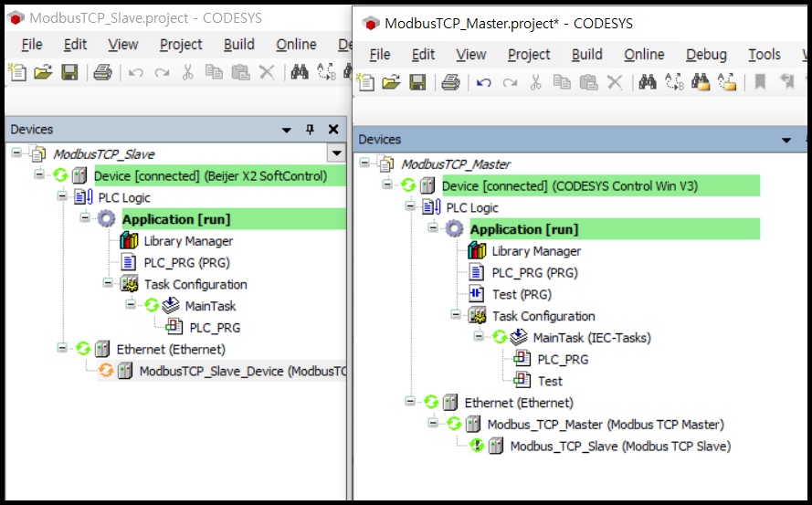Open File menu in Slave window

(x=32, y=45)
